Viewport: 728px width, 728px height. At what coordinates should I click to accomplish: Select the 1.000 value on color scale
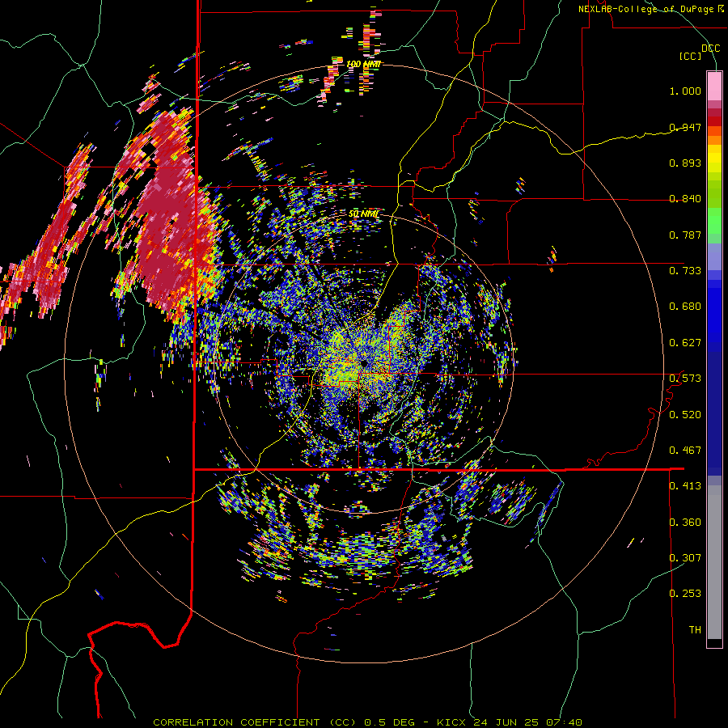click(x=685, y=91)
